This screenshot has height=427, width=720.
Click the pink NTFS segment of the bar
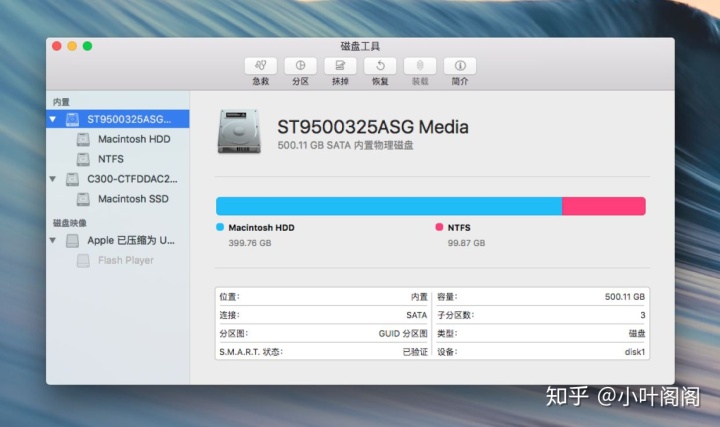(604, 206)
